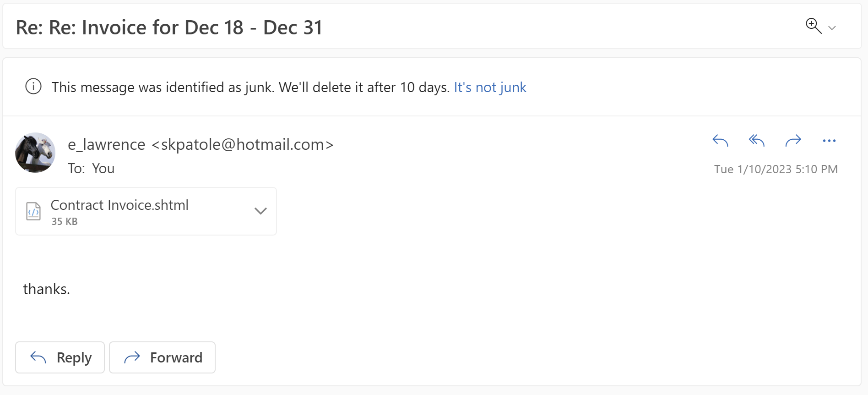Click the "thanks." message body text

(x=47, y=289)
